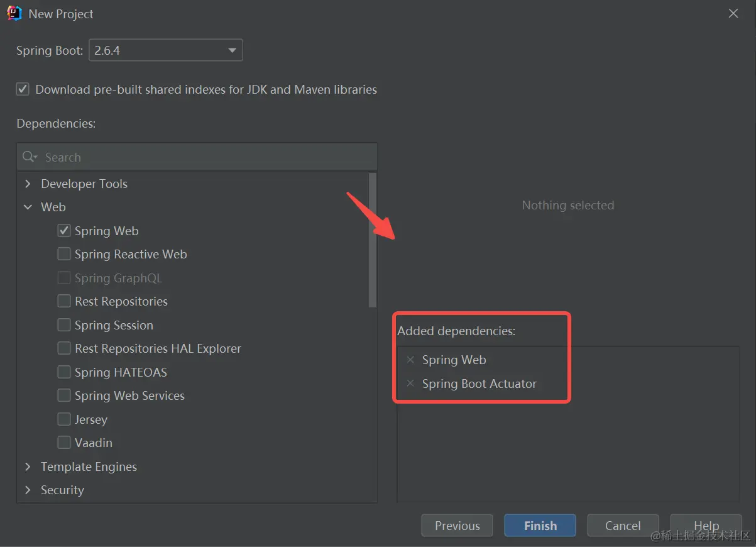Check the Rest Repositories checkbox
The image size is (756, 547).
pyautogui.click(x=64, y=301)
